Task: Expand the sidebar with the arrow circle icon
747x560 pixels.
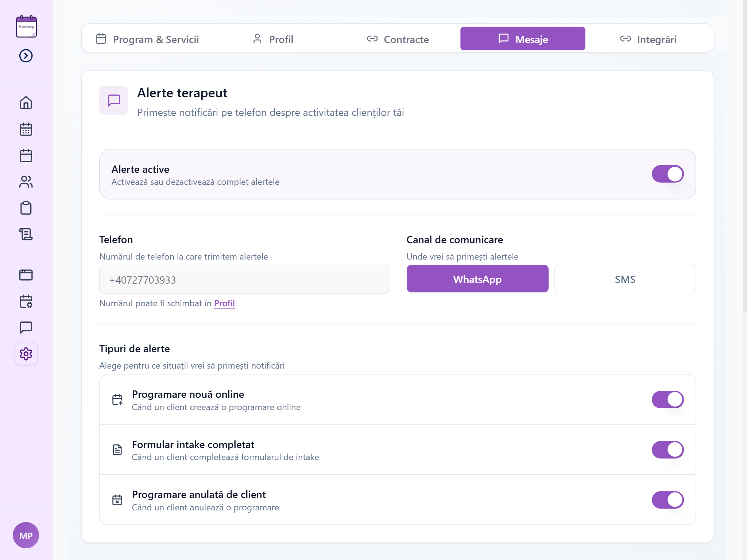Action: pyautogui.click(x=26, y=56)
